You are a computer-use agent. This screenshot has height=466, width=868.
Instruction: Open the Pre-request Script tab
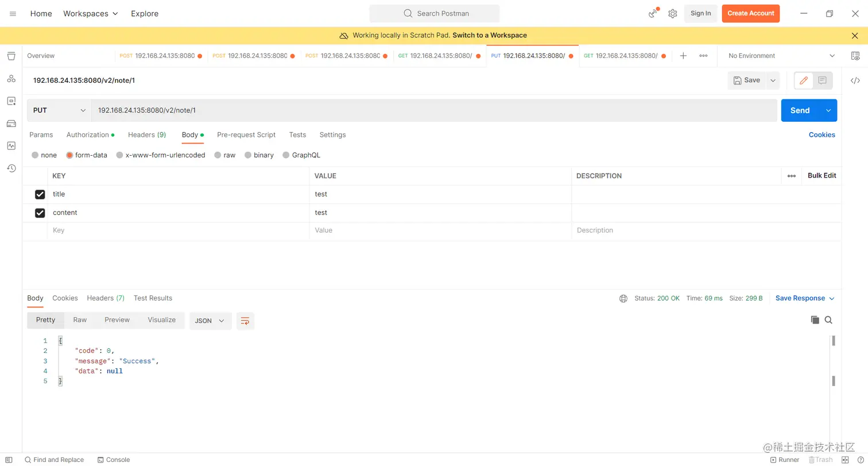point(246,134)
